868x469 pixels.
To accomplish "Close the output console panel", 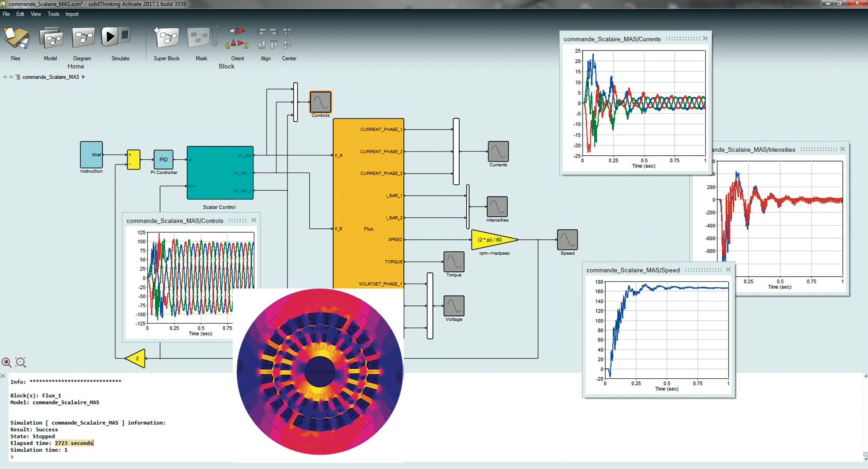I will (3, 376).
